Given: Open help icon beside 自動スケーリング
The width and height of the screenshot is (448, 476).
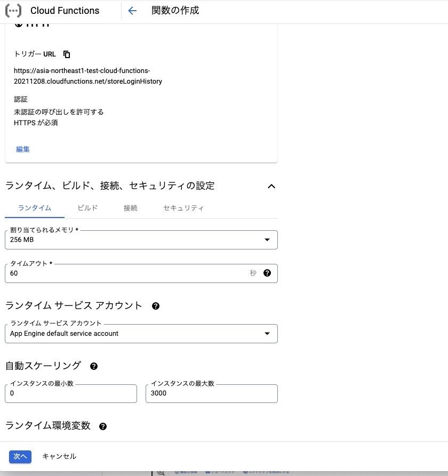Looking at the screenshot, I should (x=94, y=366).
